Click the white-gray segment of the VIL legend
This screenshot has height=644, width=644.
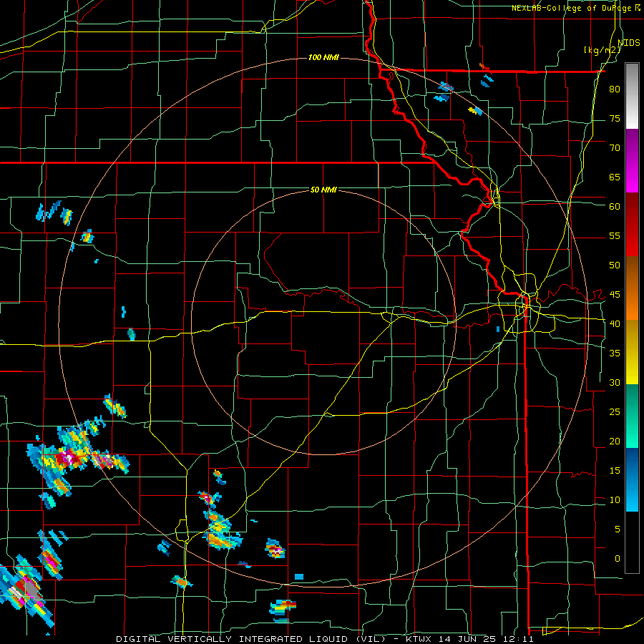632,97
